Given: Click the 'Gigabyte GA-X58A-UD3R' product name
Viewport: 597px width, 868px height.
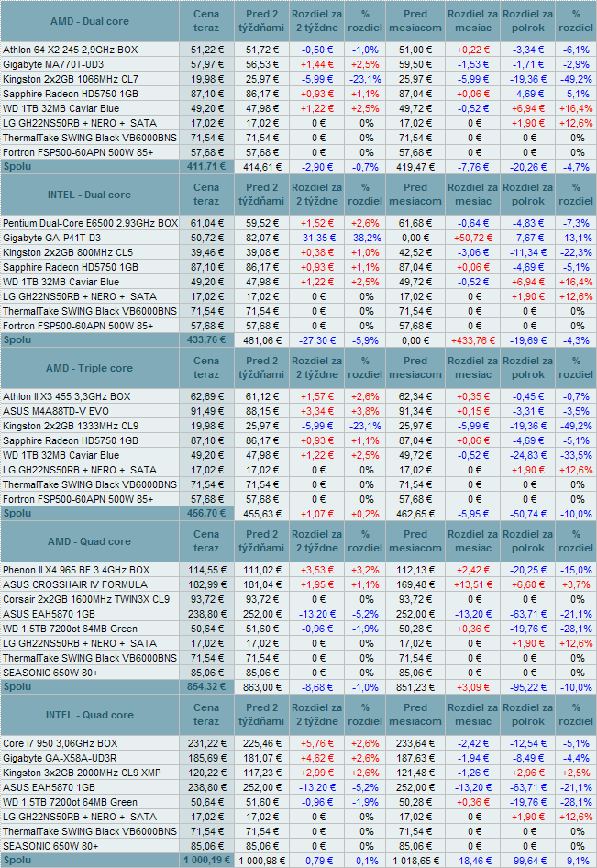Looking at the screenshot, I should click(x=60, y=759).
